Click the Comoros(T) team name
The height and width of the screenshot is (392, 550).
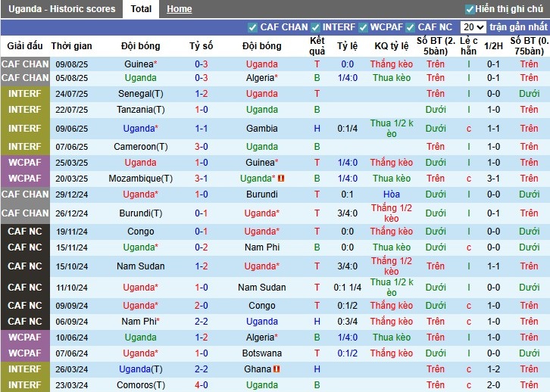(140, 385)
